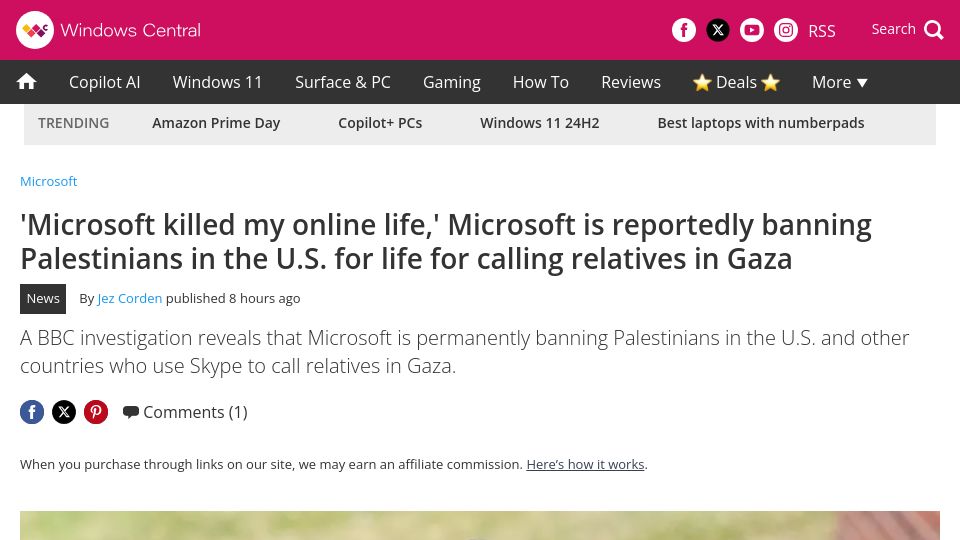Open the Windows 11 nav section
The width and height of the screenshot is (960, 540).
217,82
